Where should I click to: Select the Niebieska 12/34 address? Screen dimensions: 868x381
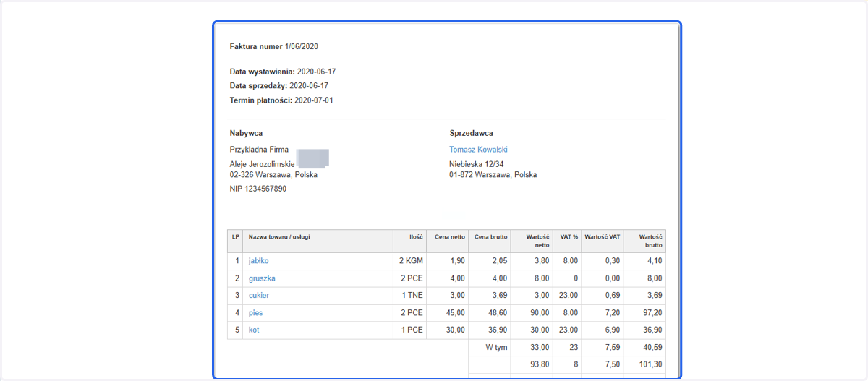click(x=477, y=164)
